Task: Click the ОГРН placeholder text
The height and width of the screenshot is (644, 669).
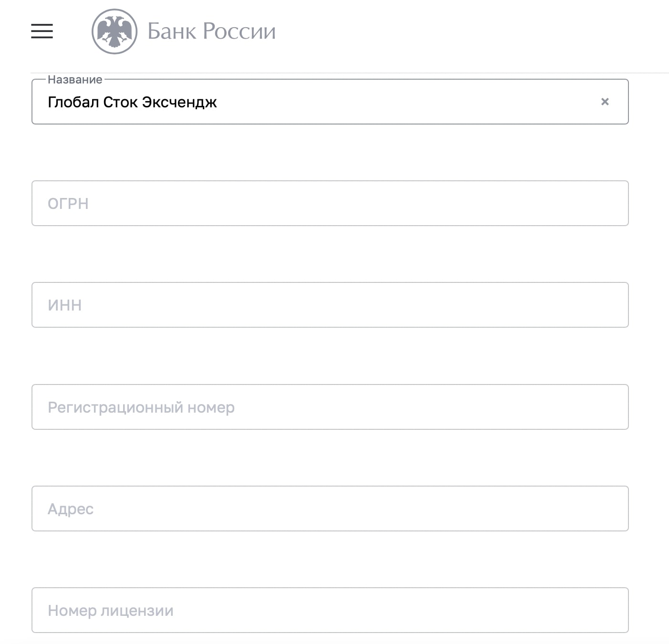Action: 68,204
